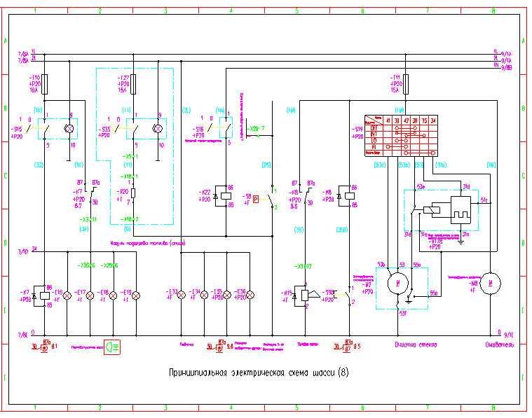Click the '-S19 +P20' designation label
Screen dimensions: 532x418
[x=357, y=132]
